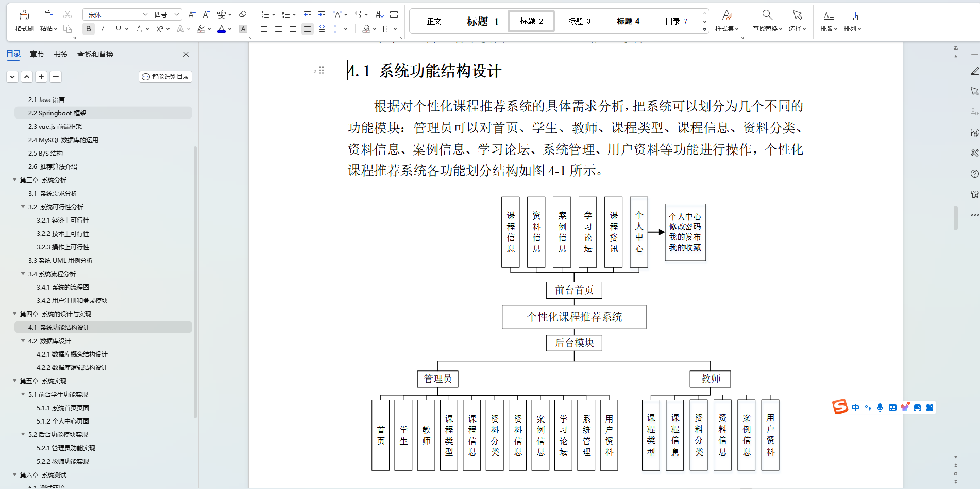Apply 目录 7 style
The image size is (980, 489).
pyautogui.click(x=676, y=21)
